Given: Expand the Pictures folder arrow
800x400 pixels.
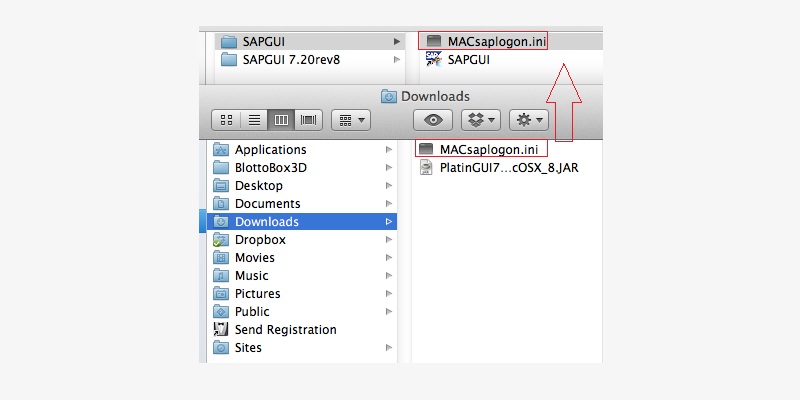Looking at the screenshot, I should (389, 293).
